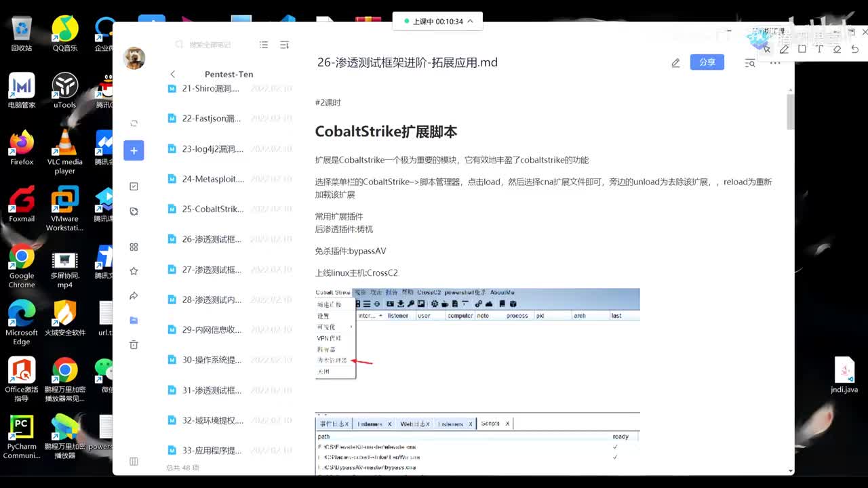Open note 25-CobaltStrik
This screenshot has height=488, width=868.
point(229,209)
